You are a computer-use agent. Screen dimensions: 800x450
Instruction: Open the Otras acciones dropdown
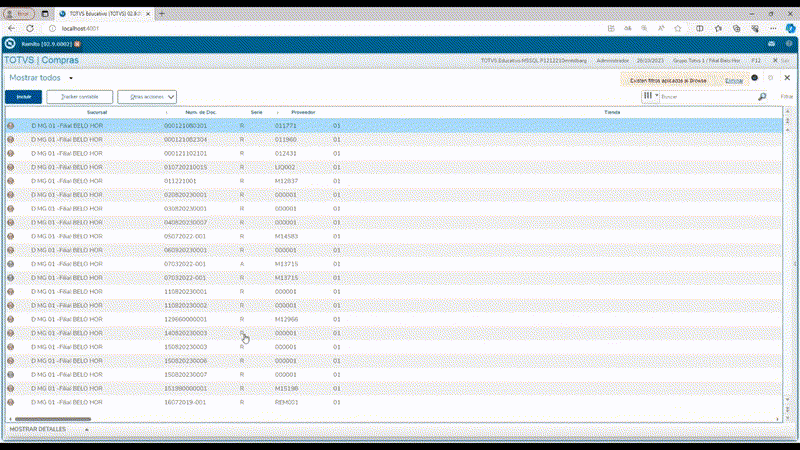click(147, 96)
